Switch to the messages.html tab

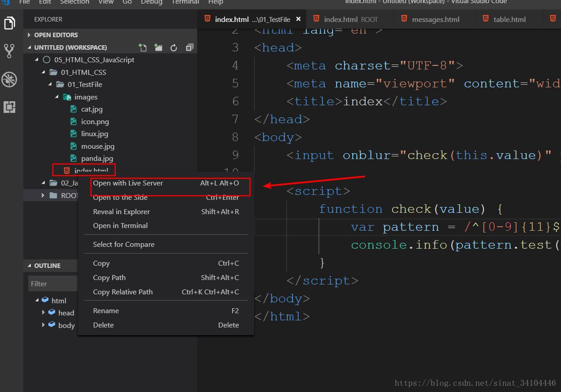(435, 20)
